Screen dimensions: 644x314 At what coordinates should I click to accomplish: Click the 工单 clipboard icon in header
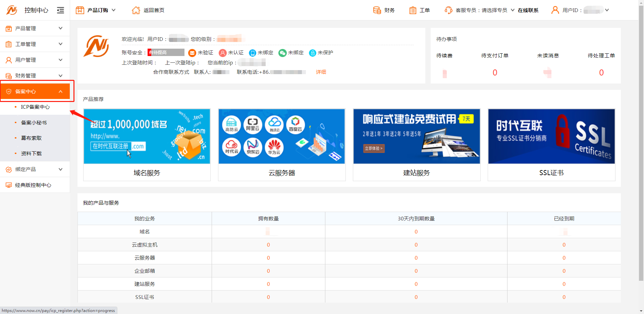point(413,10)
